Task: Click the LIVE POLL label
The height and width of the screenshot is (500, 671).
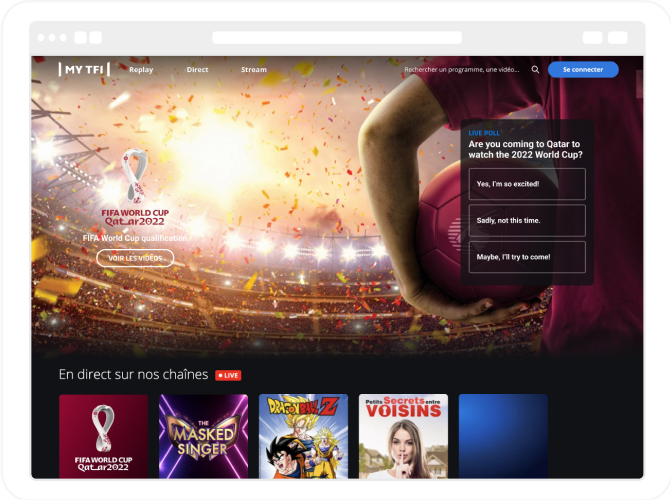Action: [484, 133]
